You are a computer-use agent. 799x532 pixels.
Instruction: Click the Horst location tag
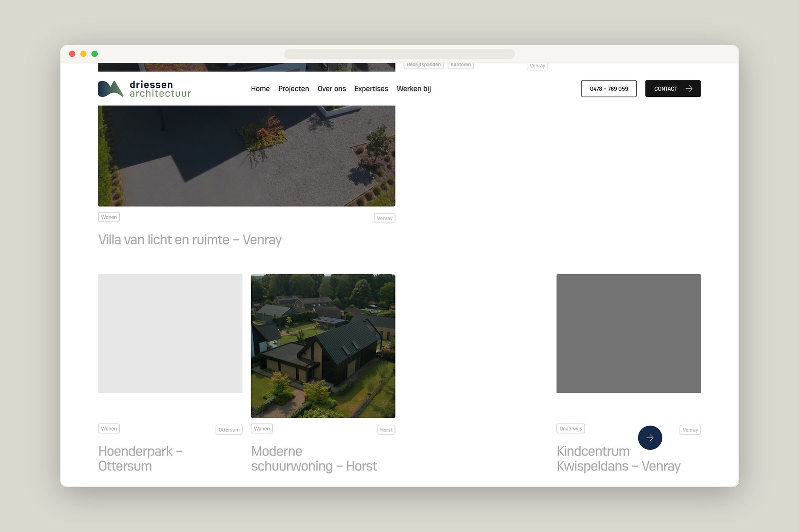click(x=386, y=430)
